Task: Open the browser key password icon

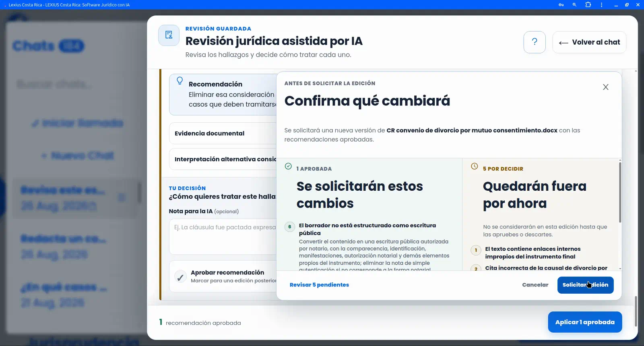Action: (561, 5)
